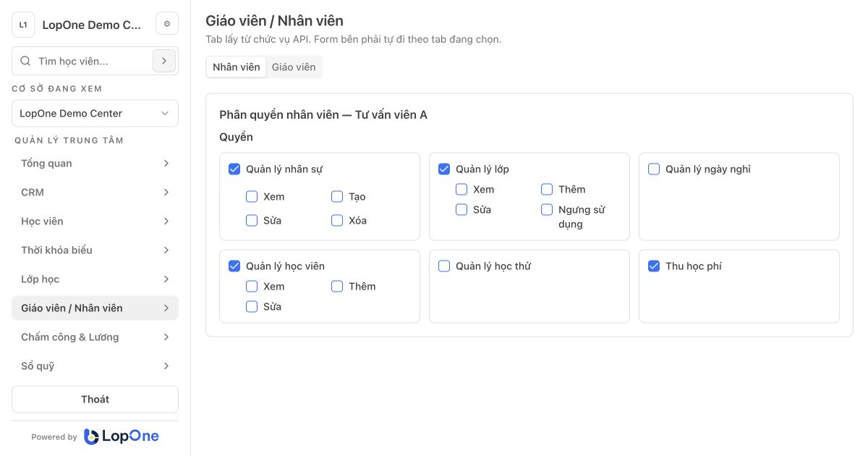The image size is (868, 456).
Task: Expand the Thời khóa biểu section
Action: (x=95, y=250)
